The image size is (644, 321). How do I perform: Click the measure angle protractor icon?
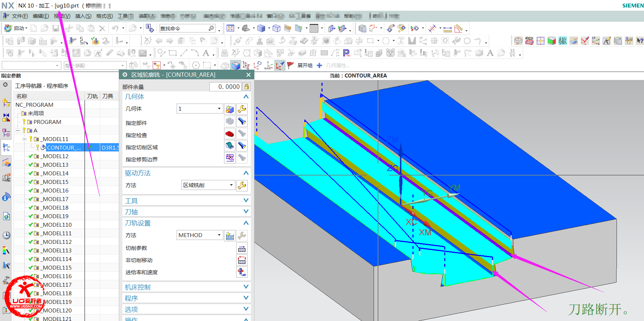pyautogui.click(x=459, y=28)
